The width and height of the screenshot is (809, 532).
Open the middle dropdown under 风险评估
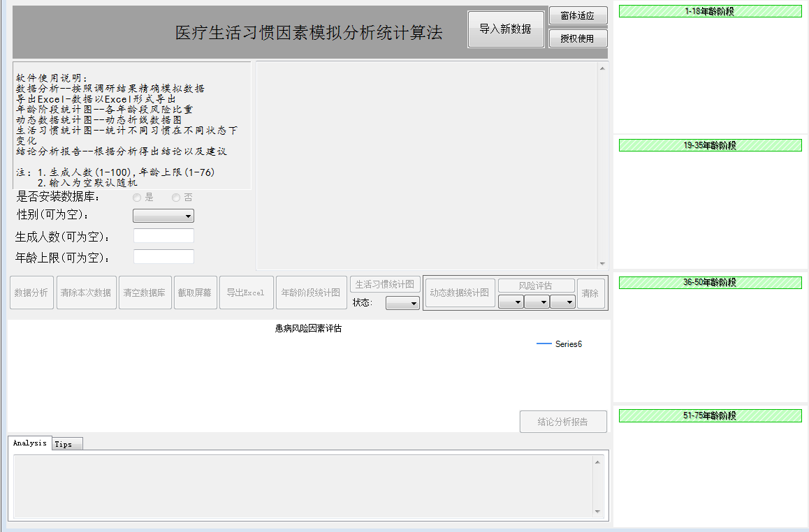point(537,302)
